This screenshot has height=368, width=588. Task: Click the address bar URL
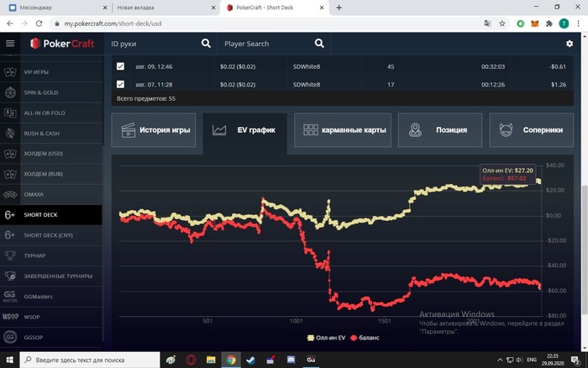coord(113,24)
